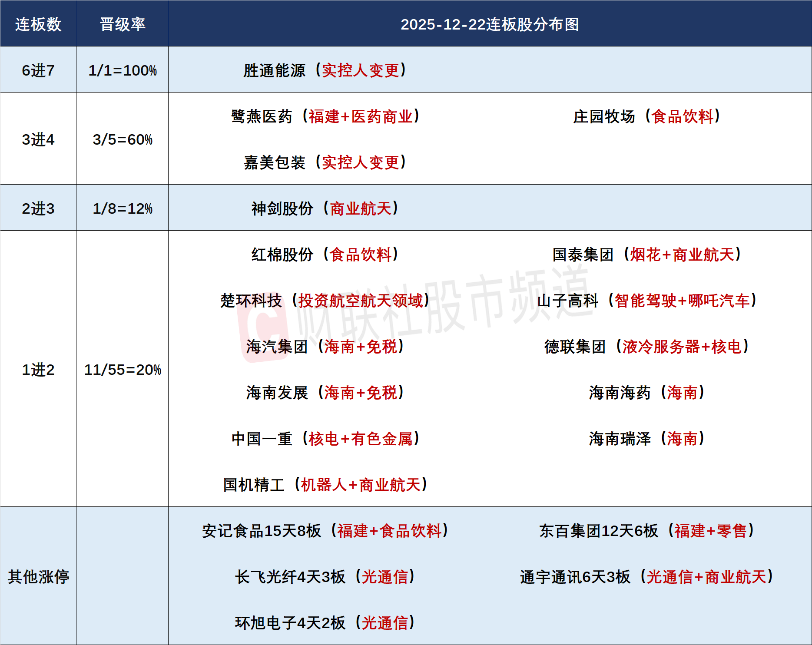
Task: Click the '1进2' row label
Action: (38, 370)
